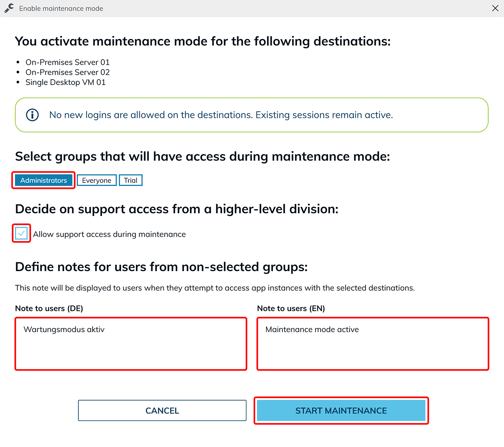Click the info circle icon in banner
This screenshot has width=504, height=447.
coord(32,115)
